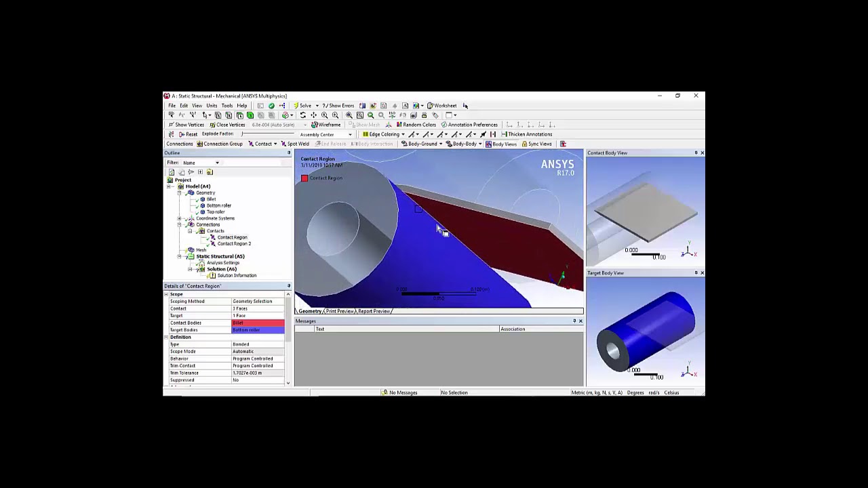
Task: Open the Worksheet view
Action: pos(441,106)
